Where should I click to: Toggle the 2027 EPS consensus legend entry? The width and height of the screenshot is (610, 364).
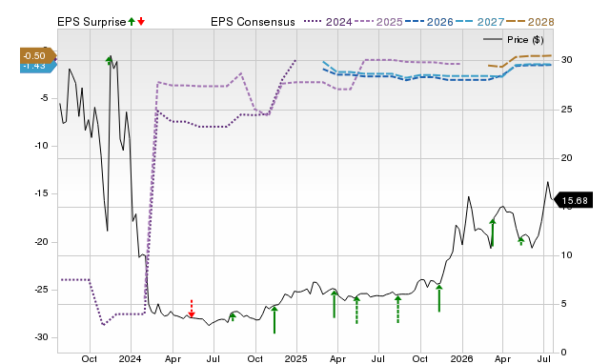click(x=479, y=22)
